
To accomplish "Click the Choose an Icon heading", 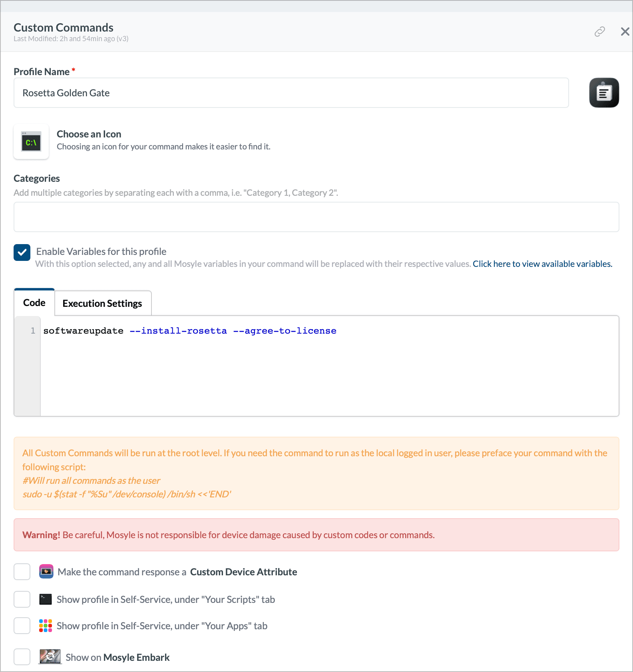I will point(89,134).
